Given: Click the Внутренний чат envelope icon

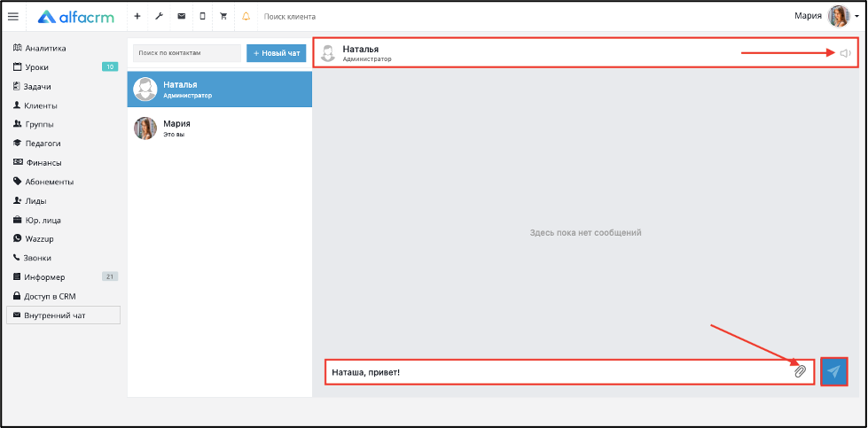Looking at the screenshot, I should [17, 315].
